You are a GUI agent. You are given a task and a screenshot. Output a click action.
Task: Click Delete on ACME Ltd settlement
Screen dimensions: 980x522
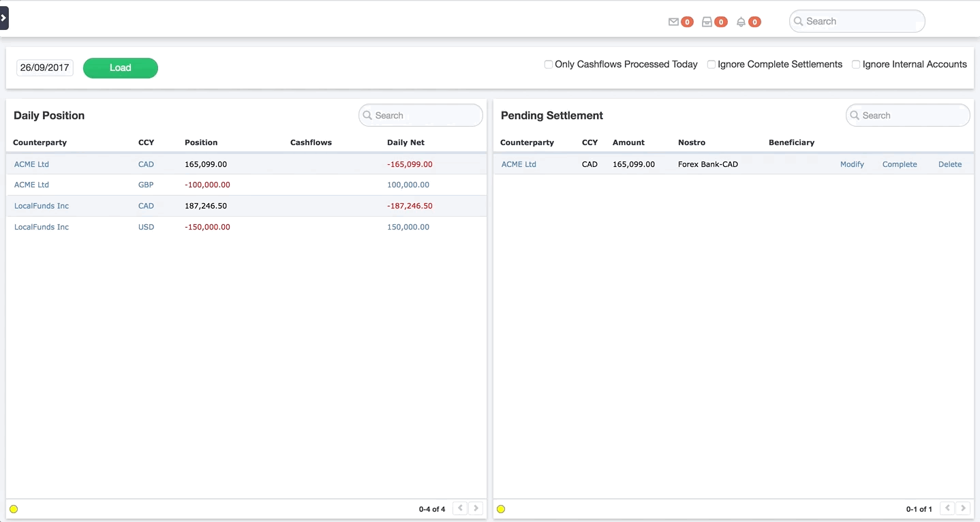[950, 164]
